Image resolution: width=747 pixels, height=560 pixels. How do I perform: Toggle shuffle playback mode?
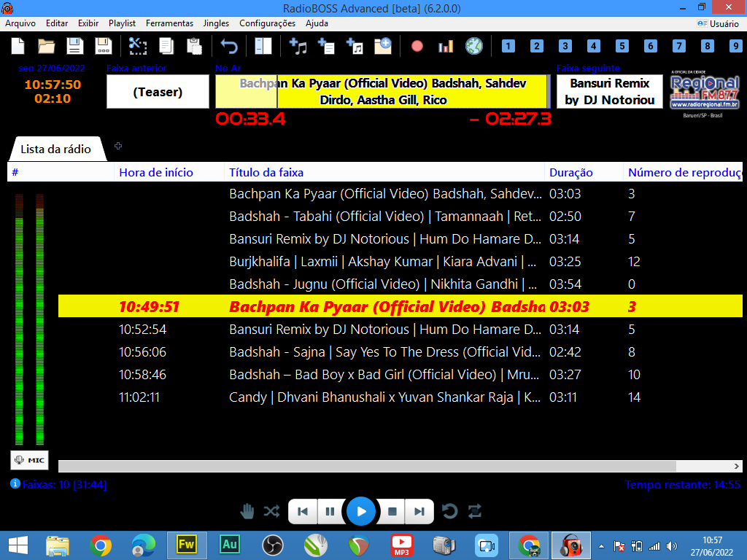pos(271,511)
